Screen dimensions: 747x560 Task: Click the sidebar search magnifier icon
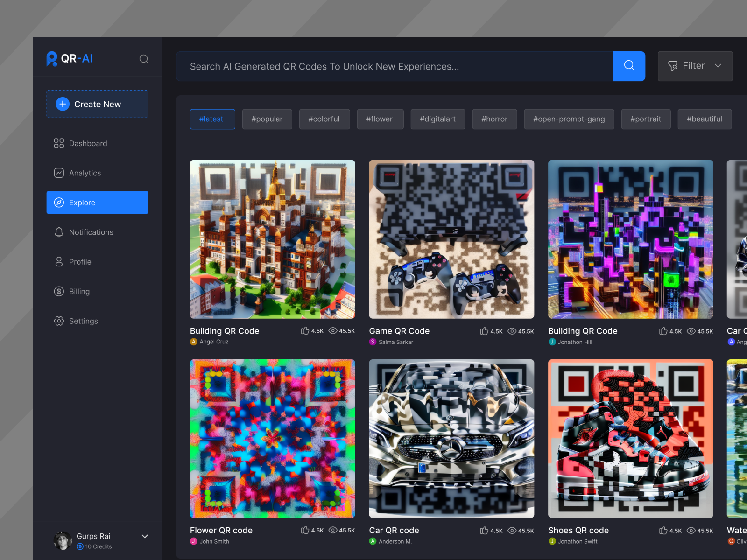coord(144,59)
